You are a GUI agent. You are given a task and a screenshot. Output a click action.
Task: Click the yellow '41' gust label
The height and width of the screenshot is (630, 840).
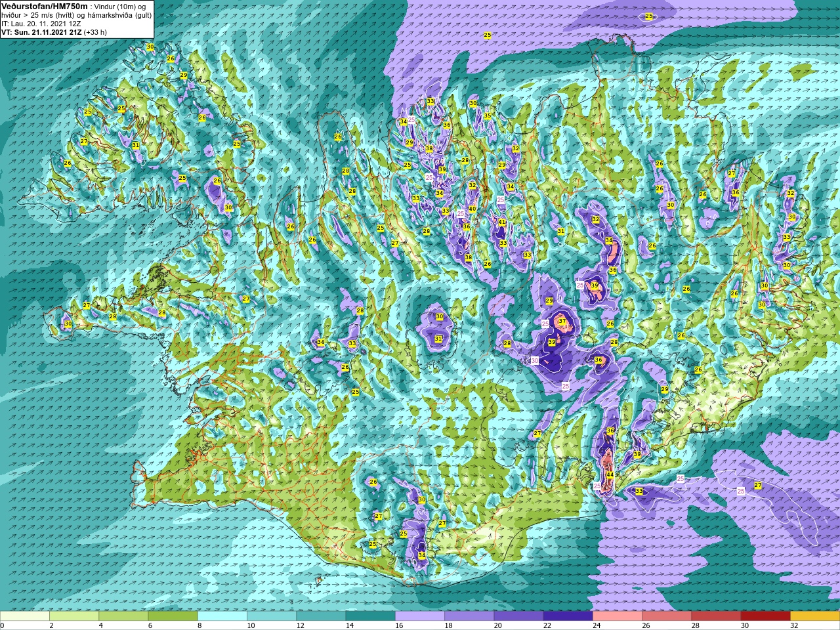click(502, 222)
